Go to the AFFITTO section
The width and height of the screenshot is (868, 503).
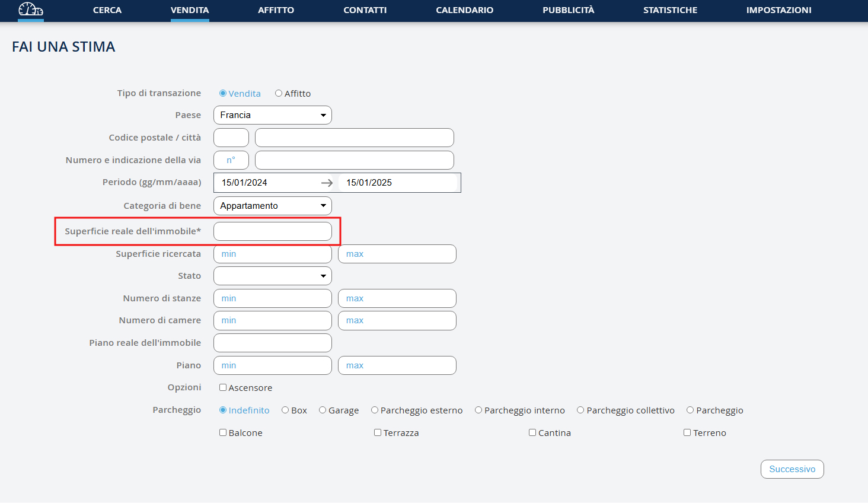coord(276,10)
